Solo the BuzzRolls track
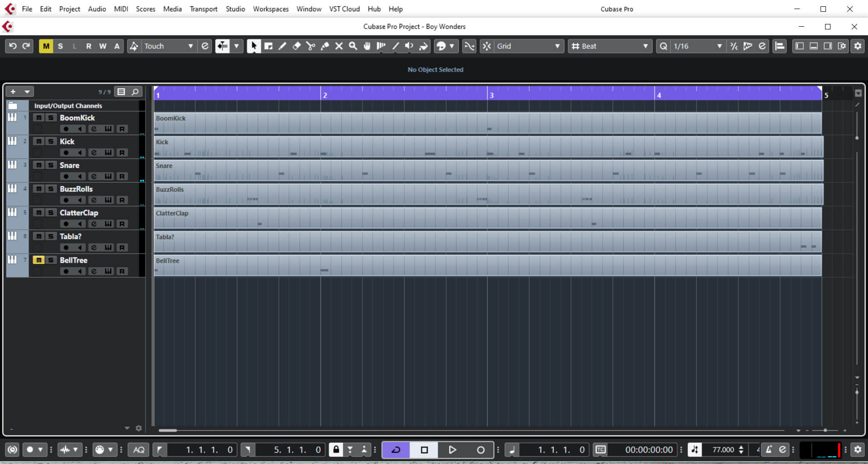868x464 pixels. click(51, 189)
